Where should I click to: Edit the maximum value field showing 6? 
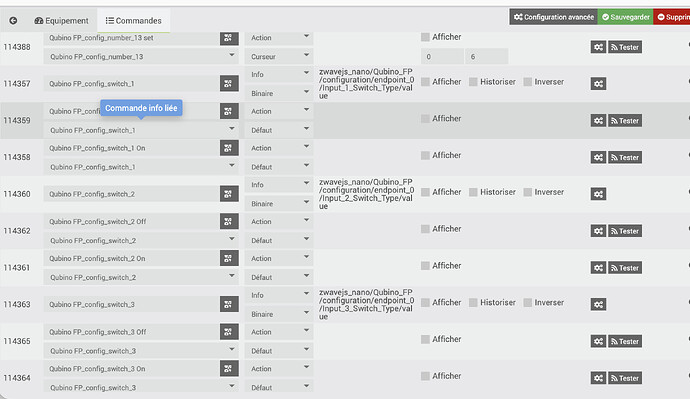(x=487, y=56)
